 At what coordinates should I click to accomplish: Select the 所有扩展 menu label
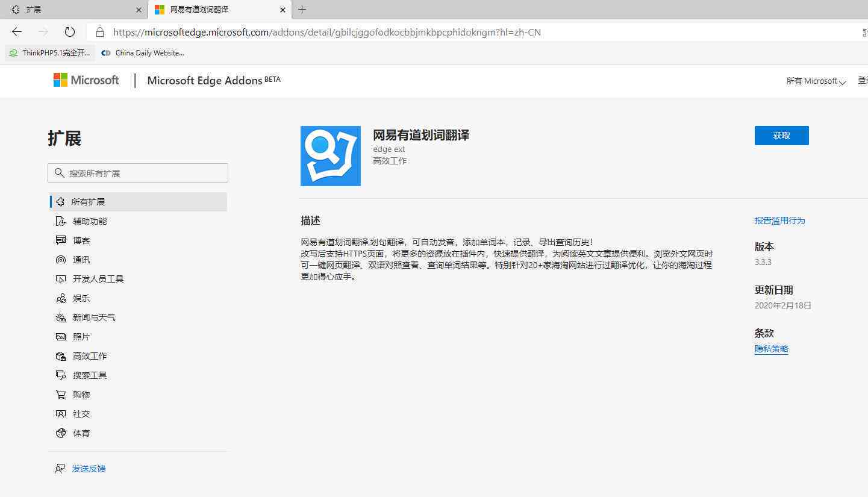[x=89, y=202]
